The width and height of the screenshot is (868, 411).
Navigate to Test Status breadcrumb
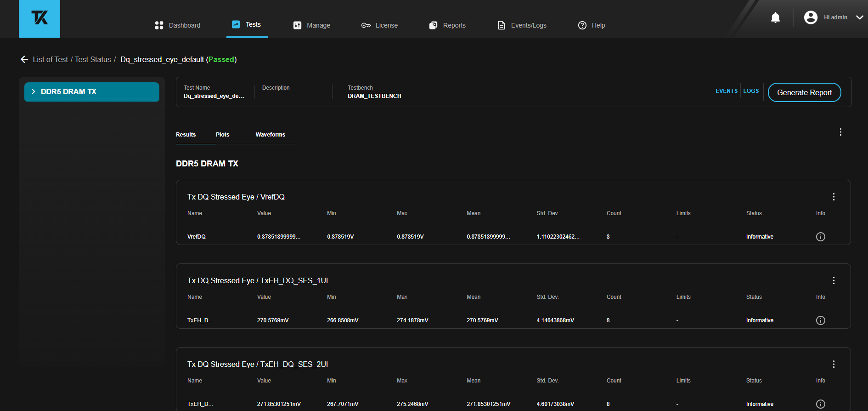[93, 59]
